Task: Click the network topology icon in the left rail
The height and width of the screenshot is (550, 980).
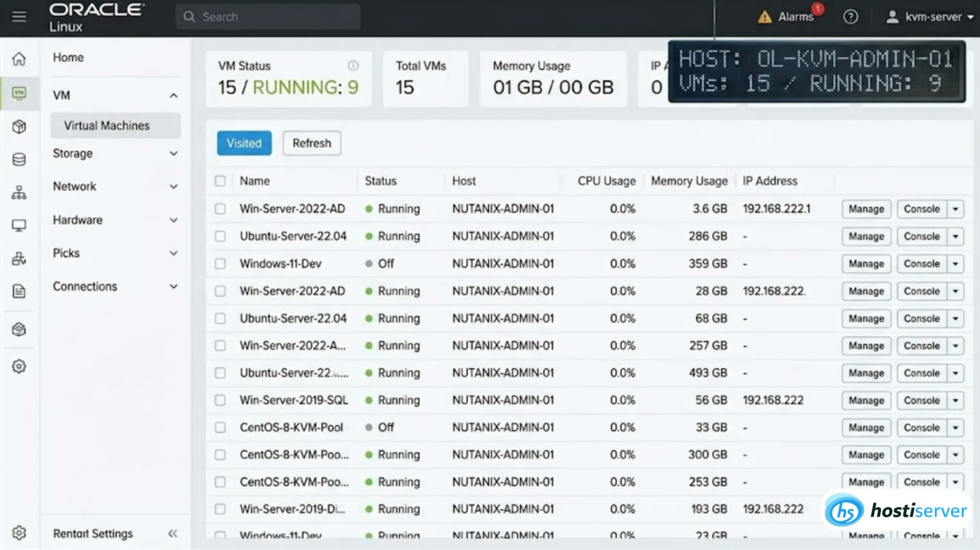Action: 19,193
